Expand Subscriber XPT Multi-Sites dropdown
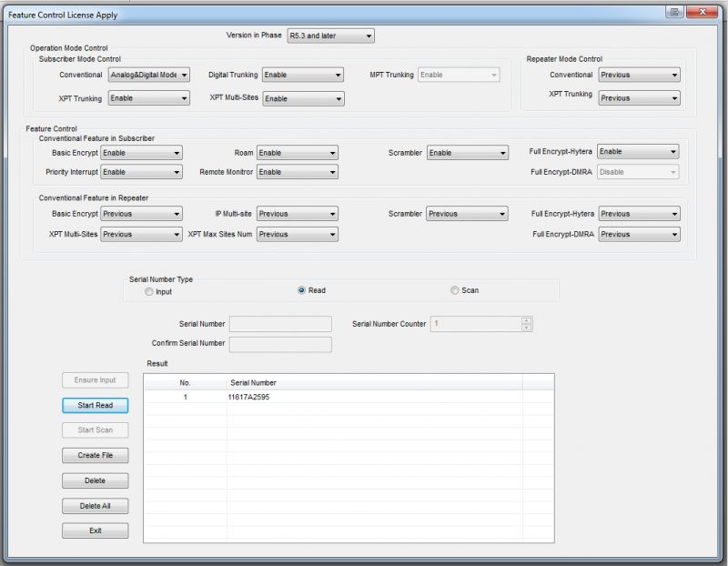This screenshot has width=728, height=566. pos(303,98)
